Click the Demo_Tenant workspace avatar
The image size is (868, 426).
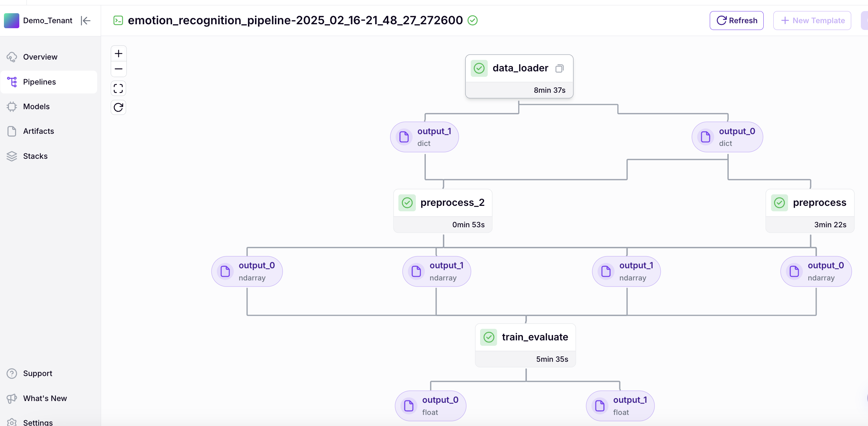coord(11,21)
